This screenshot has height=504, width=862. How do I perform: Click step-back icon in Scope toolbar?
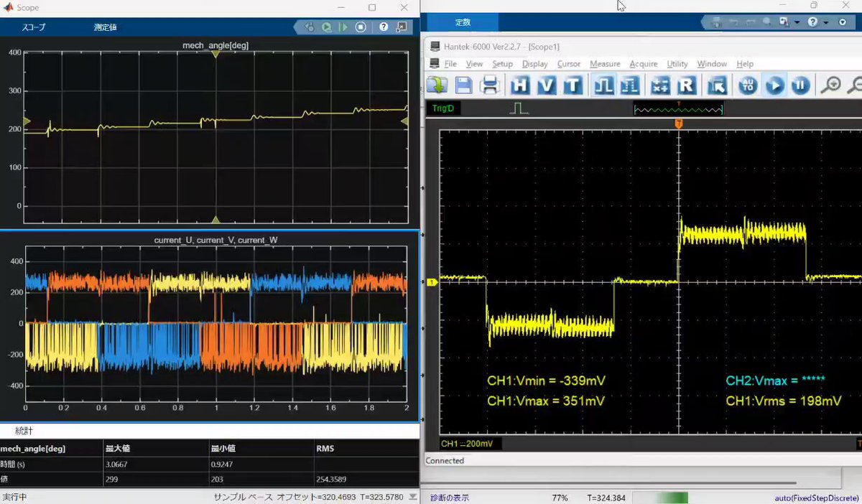point(310,27)
